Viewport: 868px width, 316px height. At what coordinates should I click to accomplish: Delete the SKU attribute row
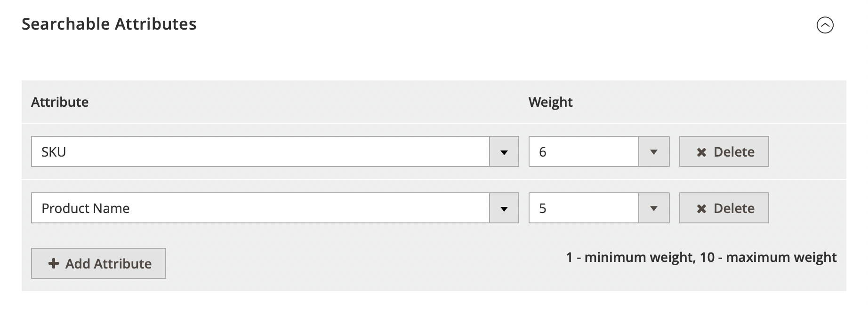click(x=724, y=152)
